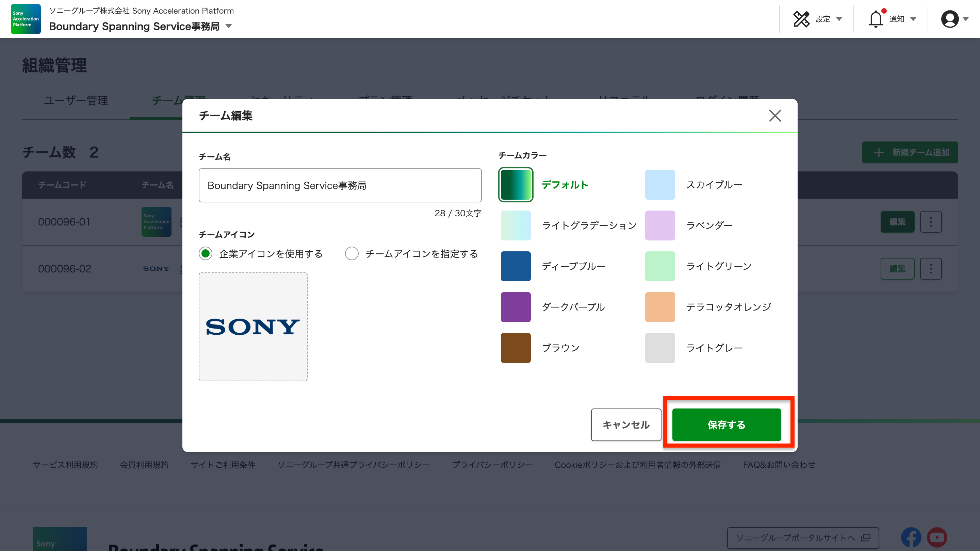Click the user account avatar icon
980x551 pixels.
pos(950,19)
